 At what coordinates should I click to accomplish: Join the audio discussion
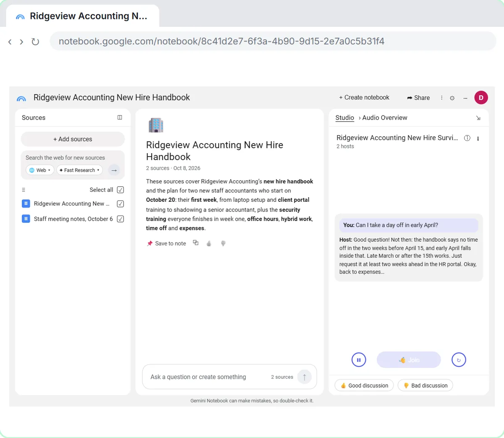(409, 360)
